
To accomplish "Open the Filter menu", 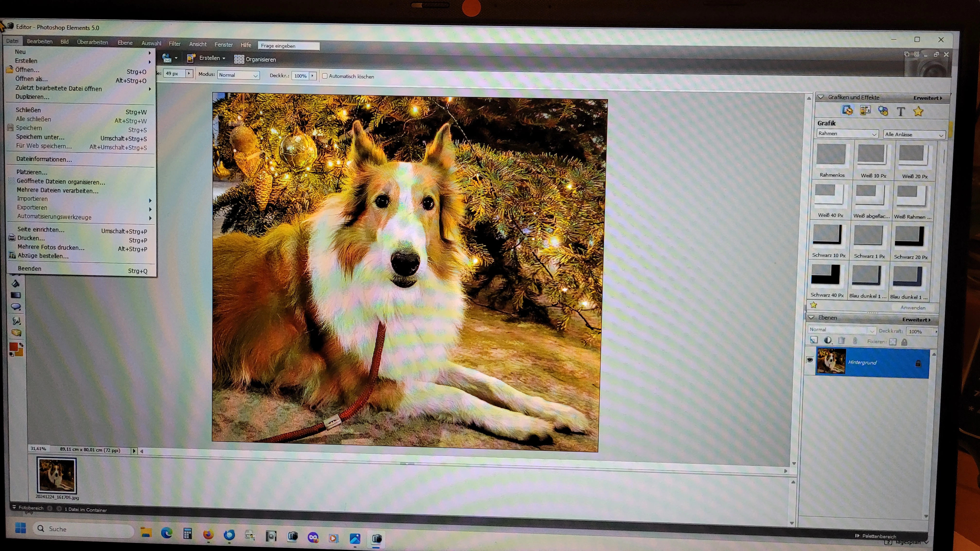I will pos(175,44).
